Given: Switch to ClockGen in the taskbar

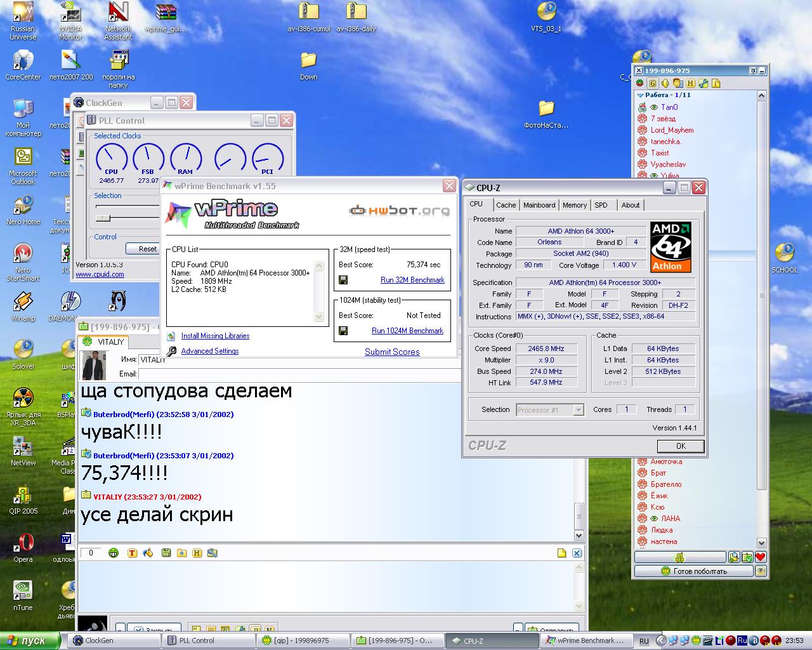Looking at the screenshot, I should [x=114, y=640].
